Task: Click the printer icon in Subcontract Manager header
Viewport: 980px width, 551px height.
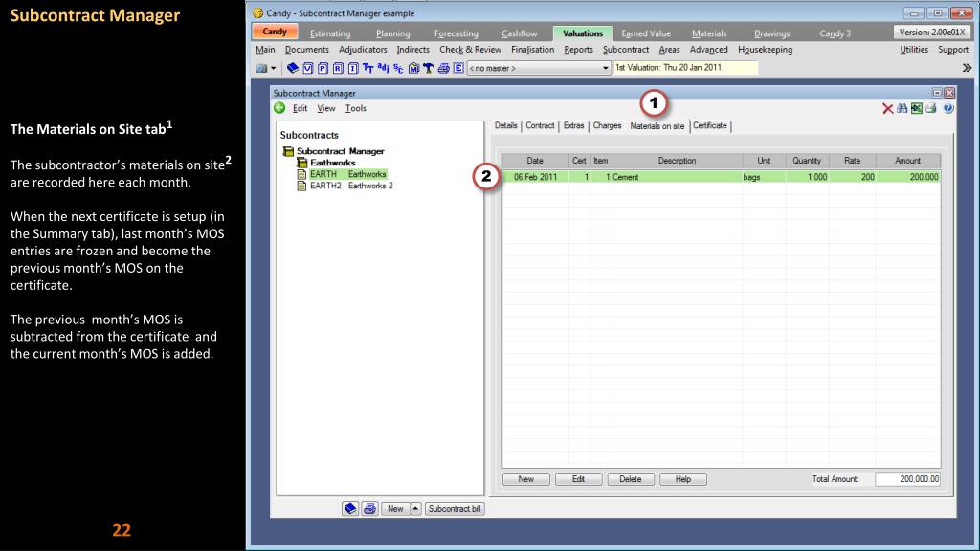Action: click(931, 109)
